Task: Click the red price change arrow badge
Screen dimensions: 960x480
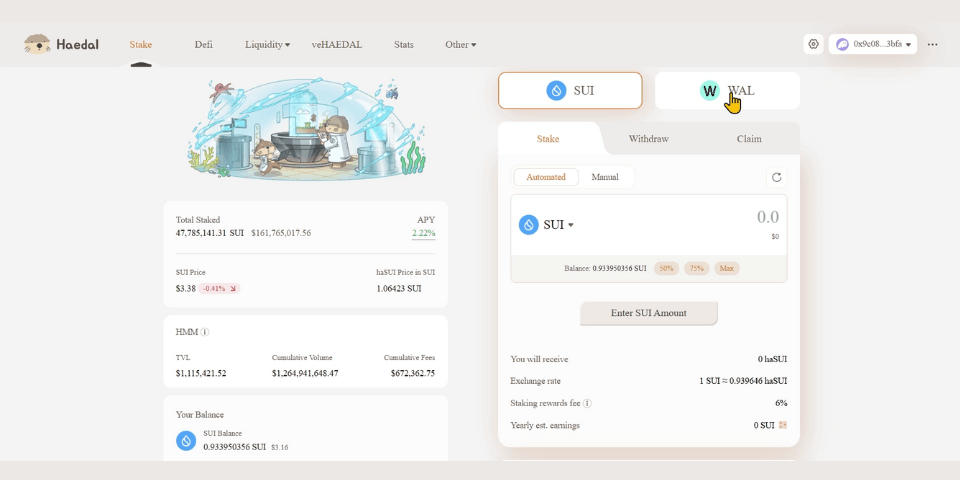Action: 219,288
